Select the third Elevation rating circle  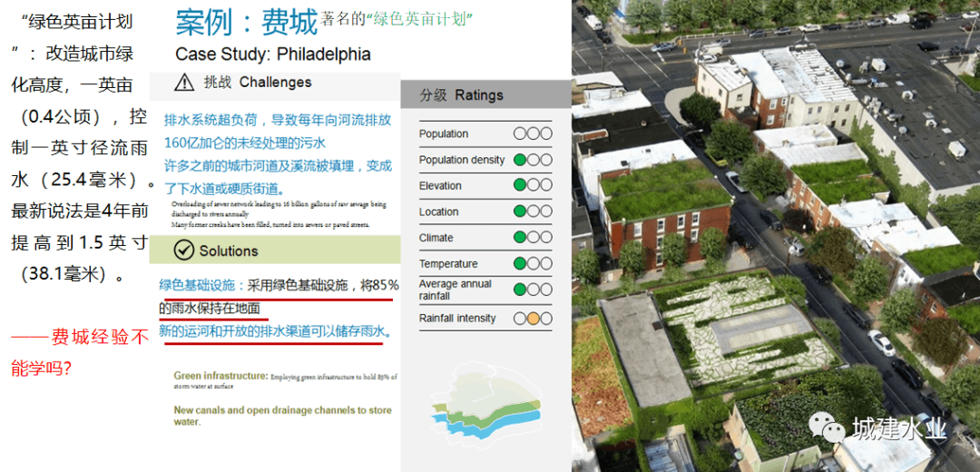(x=546, y=186)
